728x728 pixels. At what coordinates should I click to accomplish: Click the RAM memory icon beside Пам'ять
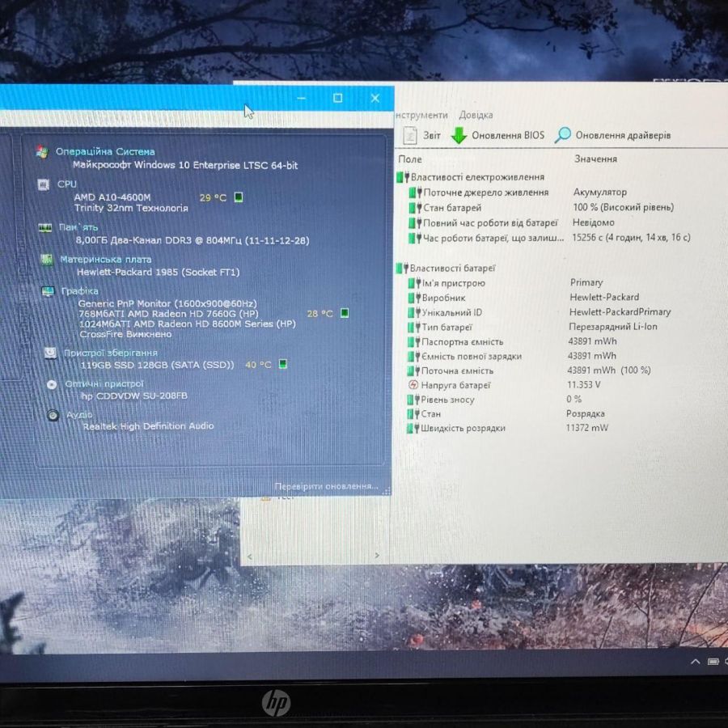point(45,227)
